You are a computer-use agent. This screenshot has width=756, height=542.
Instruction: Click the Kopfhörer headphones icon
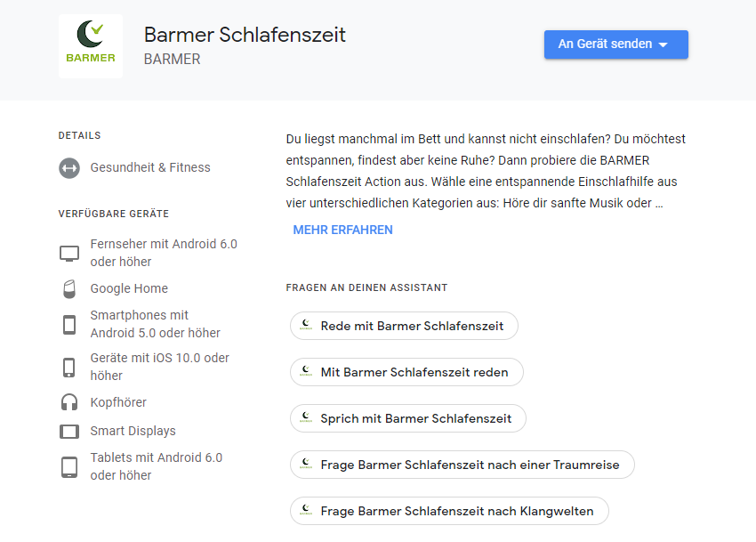tap(69, 403)
